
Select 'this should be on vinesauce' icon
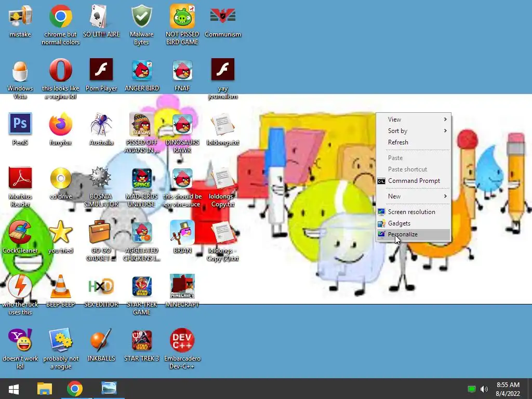click(182, 178)
